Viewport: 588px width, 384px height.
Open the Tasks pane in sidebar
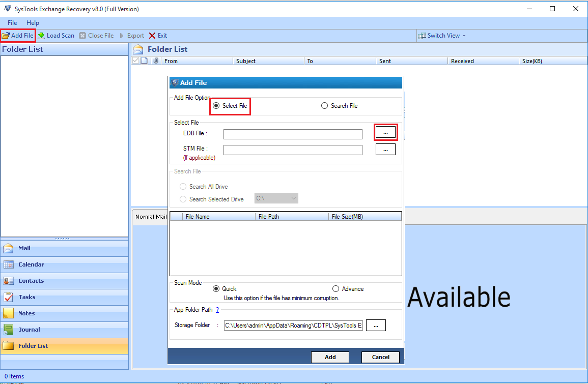pyautogui.click(x=65, y=297)
